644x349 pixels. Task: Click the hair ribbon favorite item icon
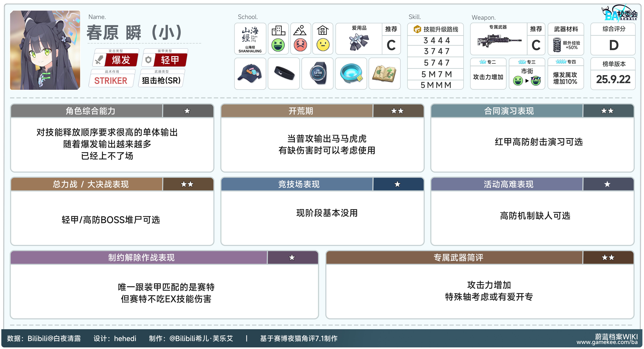(x=359, y=42)
